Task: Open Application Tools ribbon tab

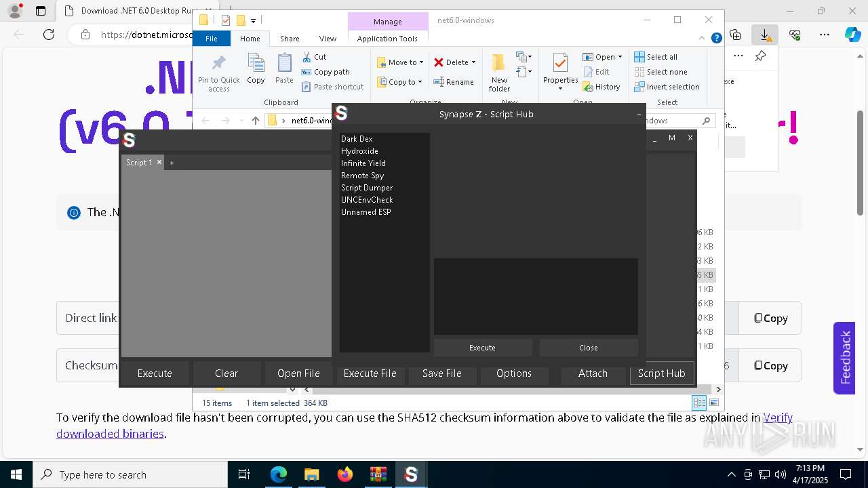Action: [x=387, y=39]
